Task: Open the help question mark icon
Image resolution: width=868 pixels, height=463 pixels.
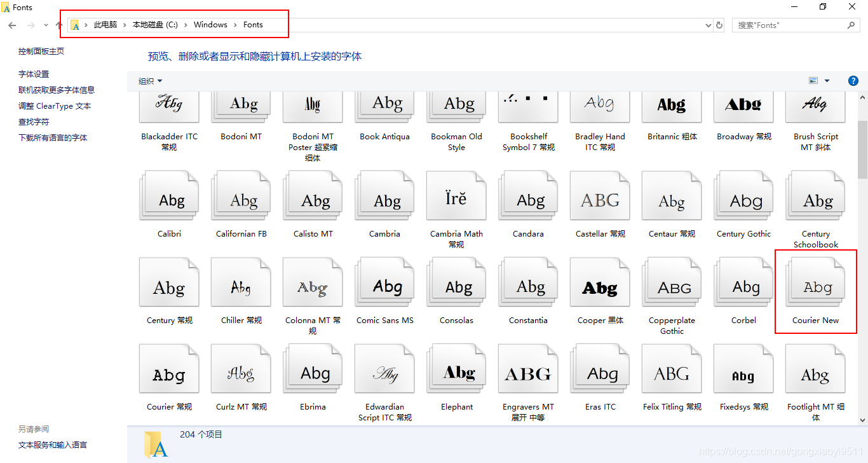Action: (853, 81)
